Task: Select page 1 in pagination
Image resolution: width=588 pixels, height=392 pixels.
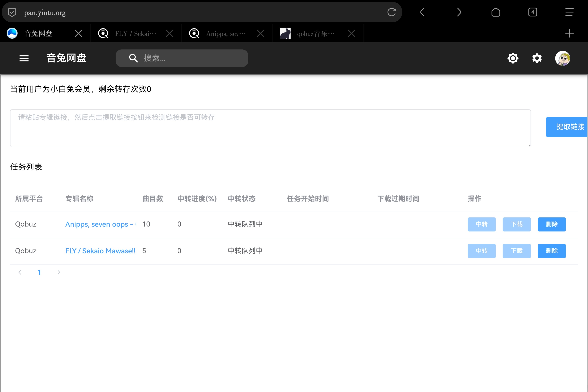Action: coord(39,272)
